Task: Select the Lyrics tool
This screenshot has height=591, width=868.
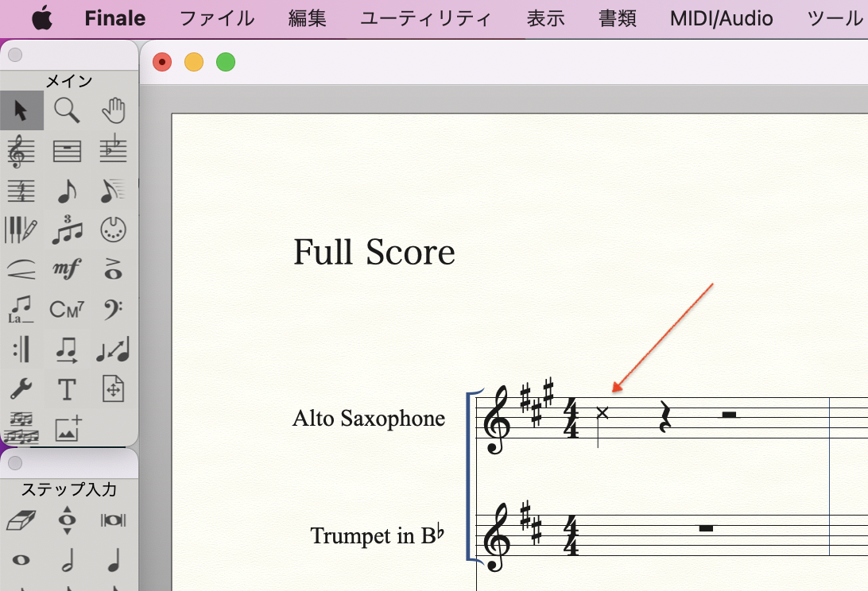Action: (21, 309)
